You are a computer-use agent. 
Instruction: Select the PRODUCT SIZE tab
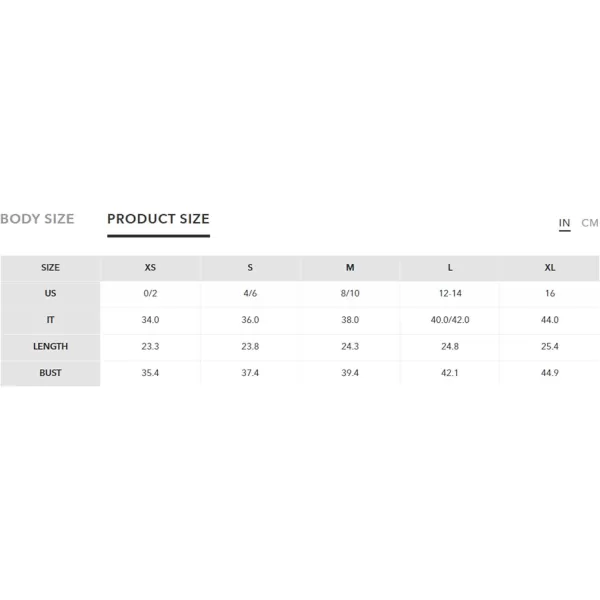[158, 219]
